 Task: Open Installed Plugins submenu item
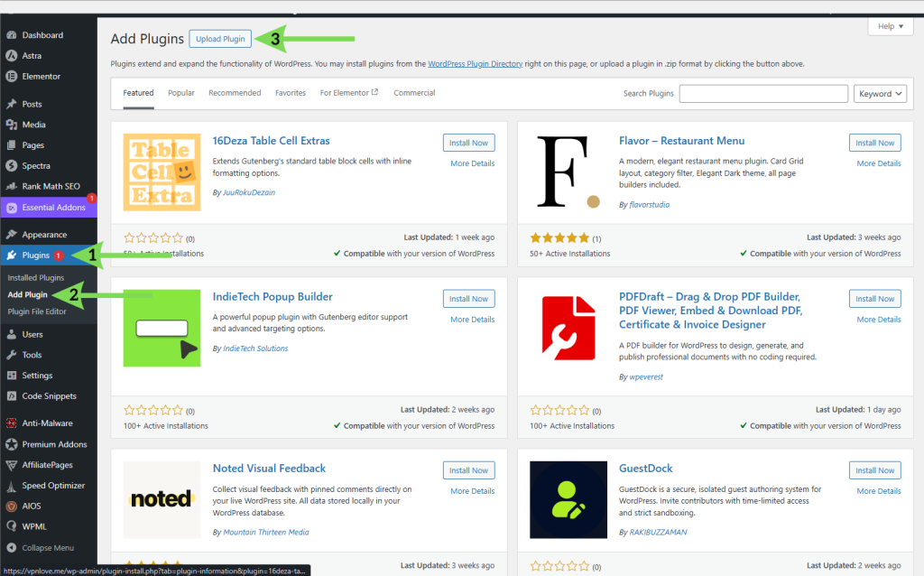point(36,278)
